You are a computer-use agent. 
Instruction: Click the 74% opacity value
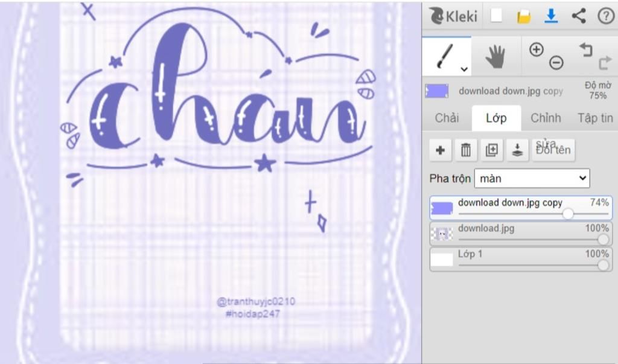[599, 202]
